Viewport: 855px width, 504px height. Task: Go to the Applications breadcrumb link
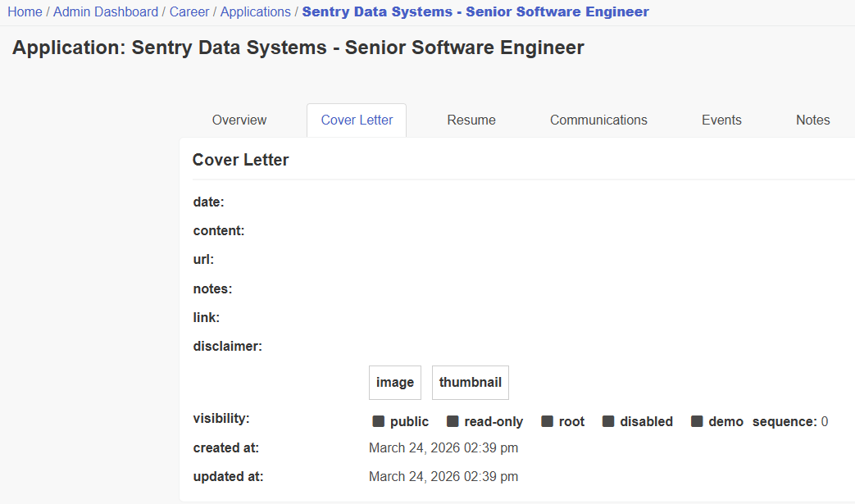255,11
